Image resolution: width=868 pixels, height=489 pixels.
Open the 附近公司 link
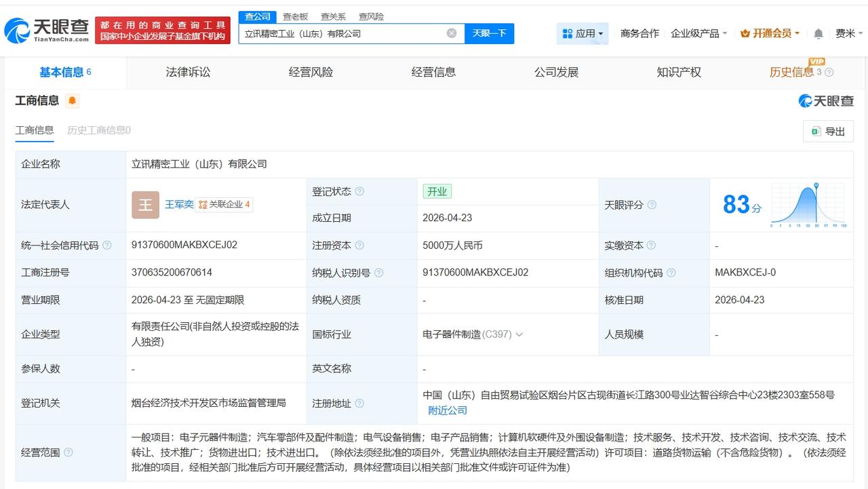pyautogui.click(x=447, y=410)
